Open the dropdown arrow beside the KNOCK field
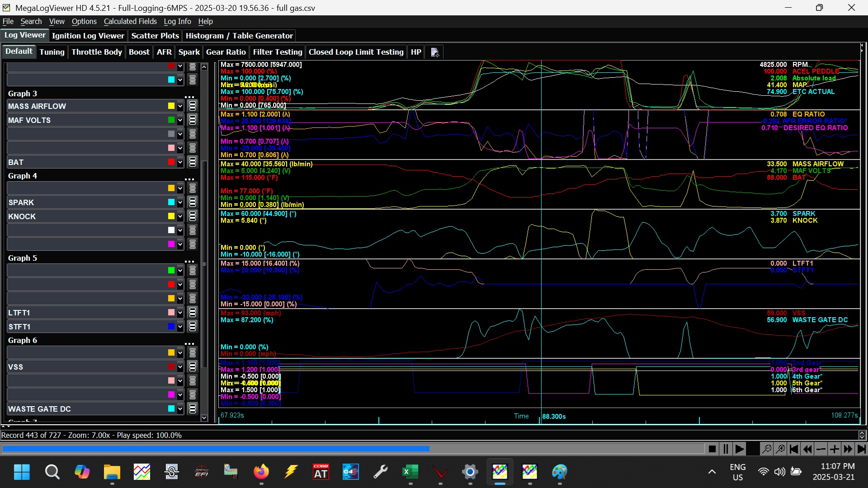Image resolution: width=868 pixels, height=488 pixels. tap(180, 216)
